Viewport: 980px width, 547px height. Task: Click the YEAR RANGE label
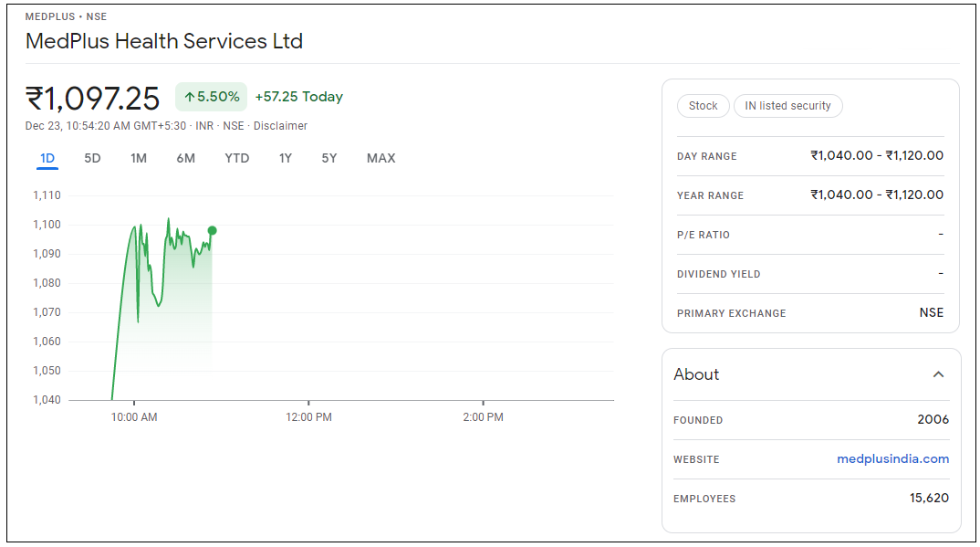[x=710, y=195]
